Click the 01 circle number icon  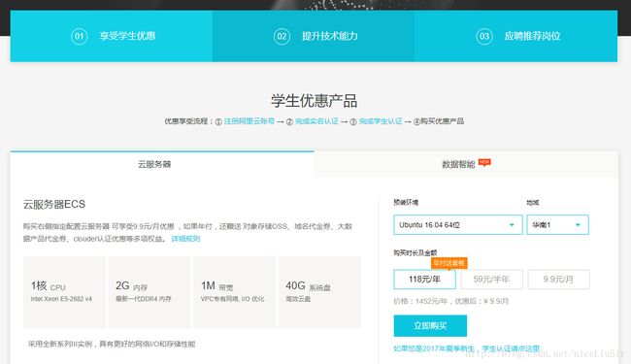(80, 37)
